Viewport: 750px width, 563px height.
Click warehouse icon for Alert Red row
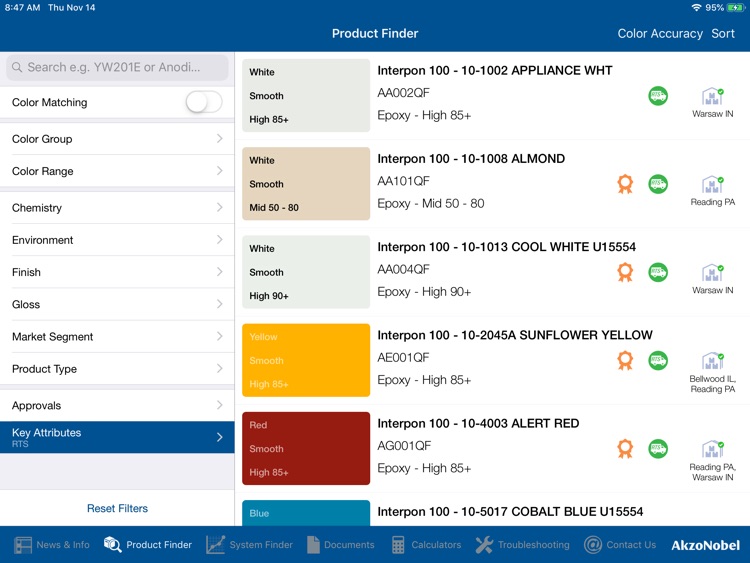[x=712, y=449]
